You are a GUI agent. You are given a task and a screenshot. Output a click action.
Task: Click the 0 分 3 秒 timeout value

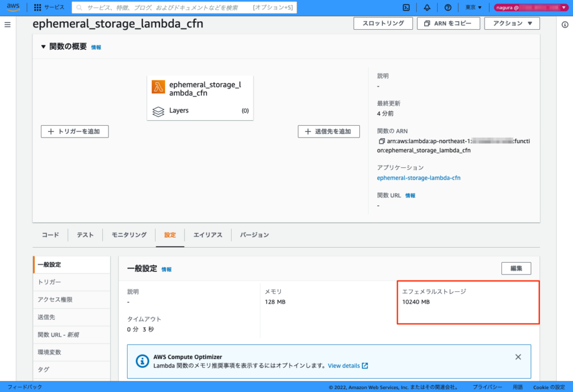tap(140, 329)
